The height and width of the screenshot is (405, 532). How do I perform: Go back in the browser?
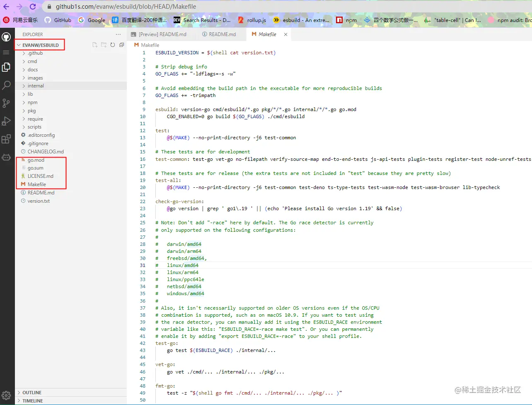pos(6,7)
